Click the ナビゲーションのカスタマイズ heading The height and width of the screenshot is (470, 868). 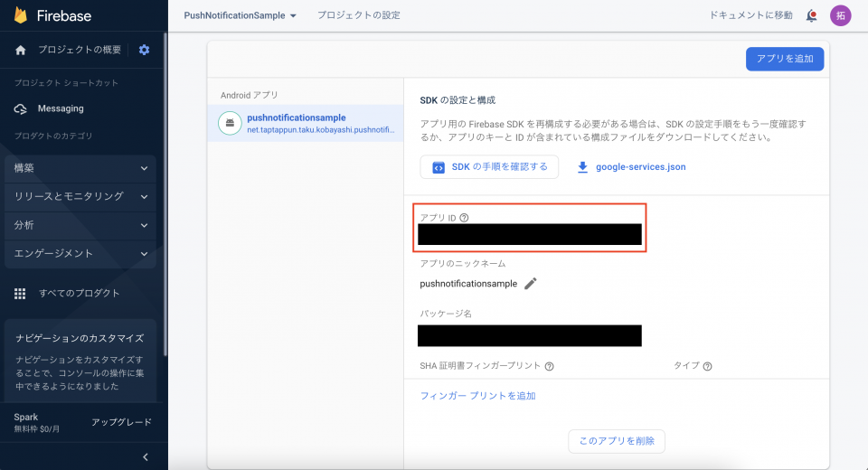pos(80,338)
